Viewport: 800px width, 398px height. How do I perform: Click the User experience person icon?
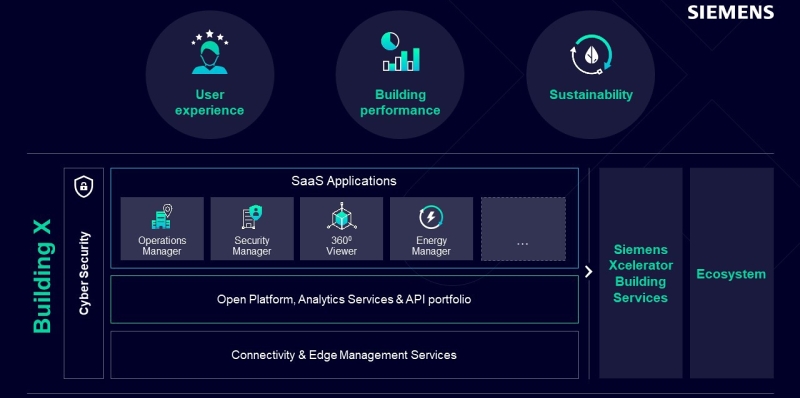210,52
